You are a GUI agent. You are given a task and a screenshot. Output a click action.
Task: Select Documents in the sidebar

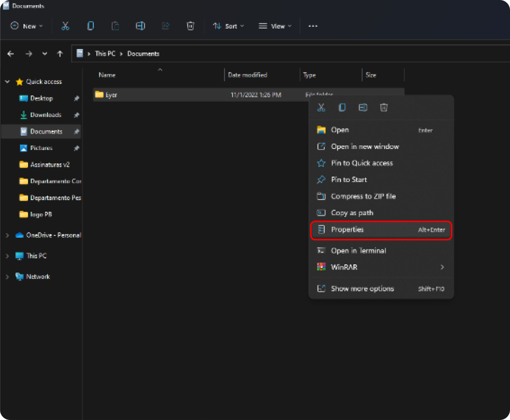[x=41, y=132]
